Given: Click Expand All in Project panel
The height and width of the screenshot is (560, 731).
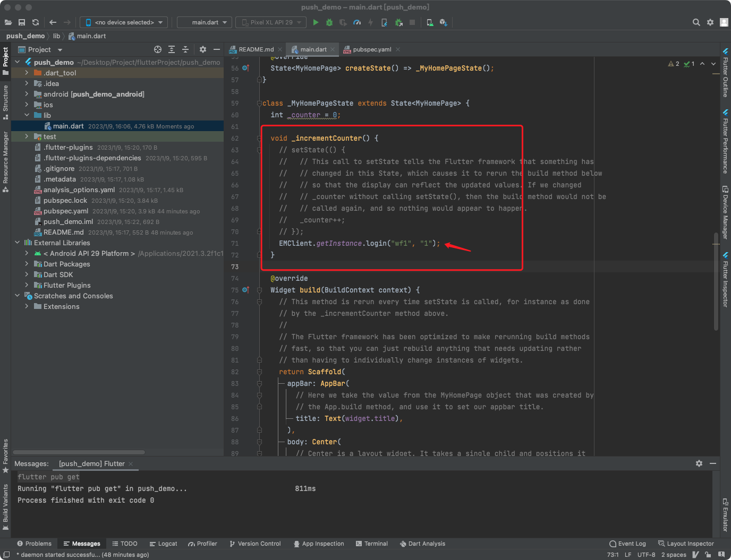Looking at the screenshot, I should tap(172, 49).
